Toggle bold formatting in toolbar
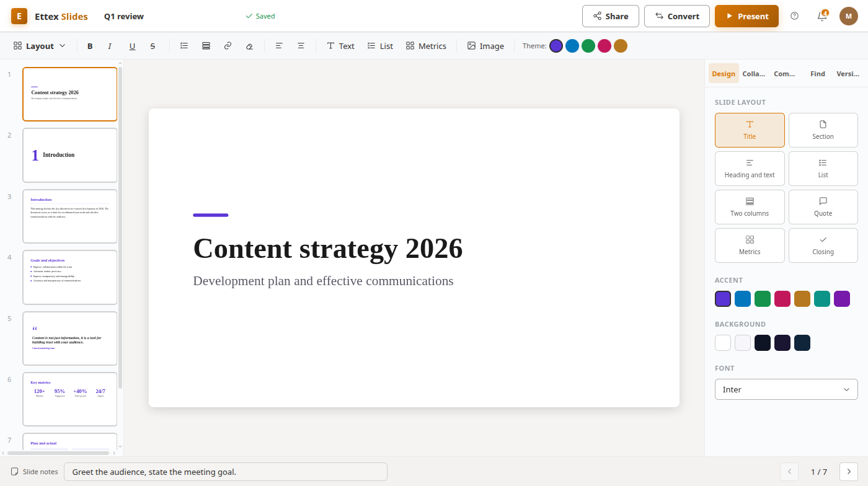 point(90,46)
